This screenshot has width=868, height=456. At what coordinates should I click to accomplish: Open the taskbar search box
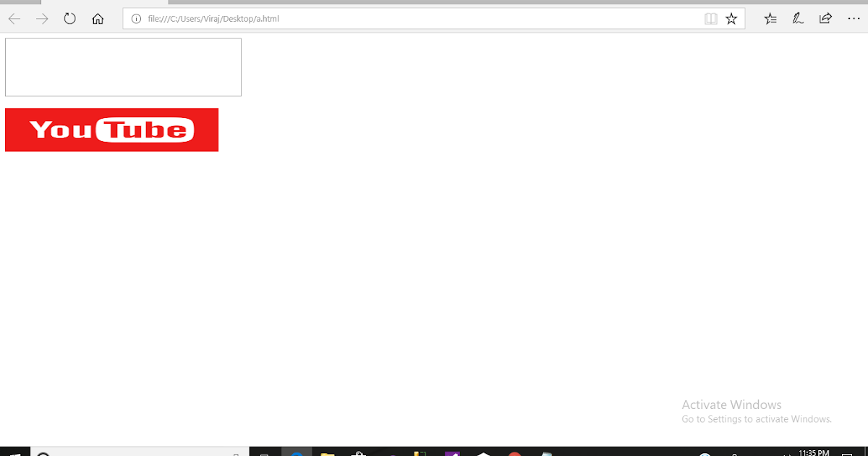(137, 452)
